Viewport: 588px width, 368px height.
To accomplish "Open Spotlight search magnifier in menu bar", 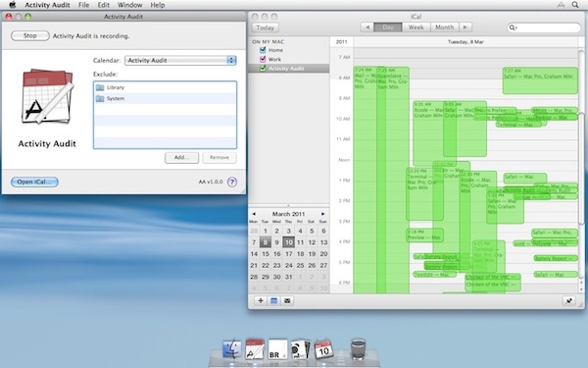I will [x=575, y=5].
